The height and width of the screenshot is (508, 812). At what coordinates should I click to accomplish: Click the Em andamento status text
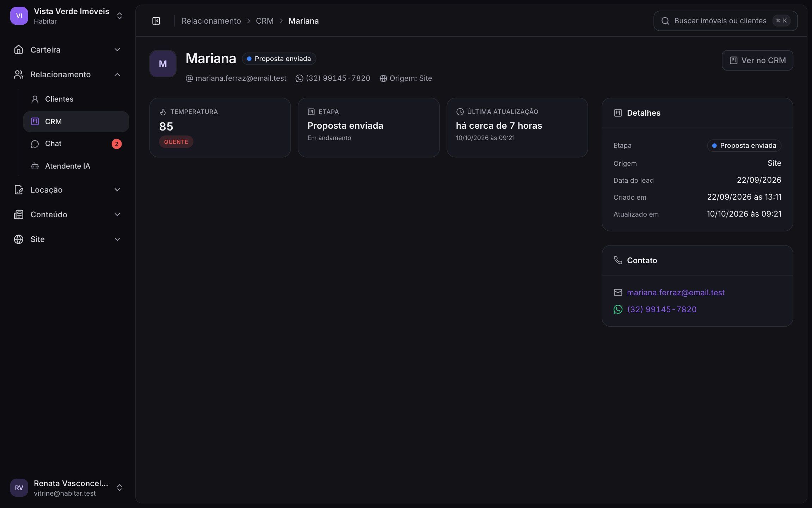point(329,138)
